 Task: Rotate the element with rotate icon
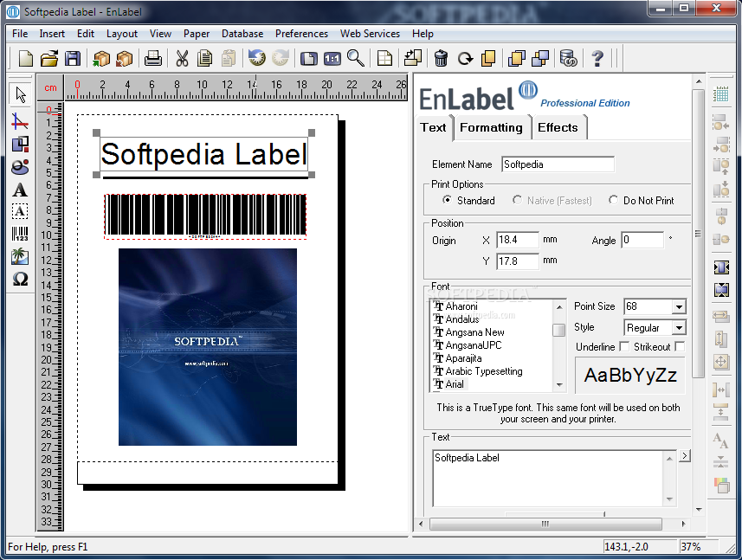465,59
